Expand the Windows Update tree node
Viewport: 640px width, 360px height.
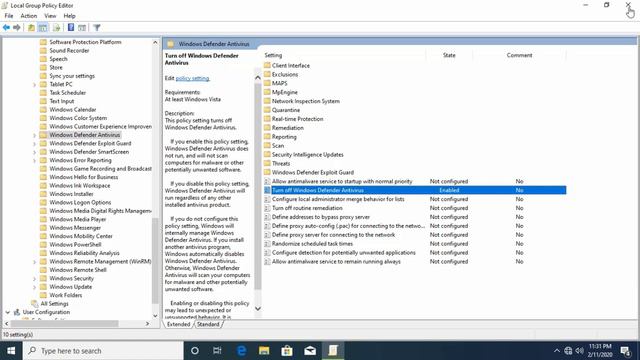pyautogui.click(x=34, y=287)
